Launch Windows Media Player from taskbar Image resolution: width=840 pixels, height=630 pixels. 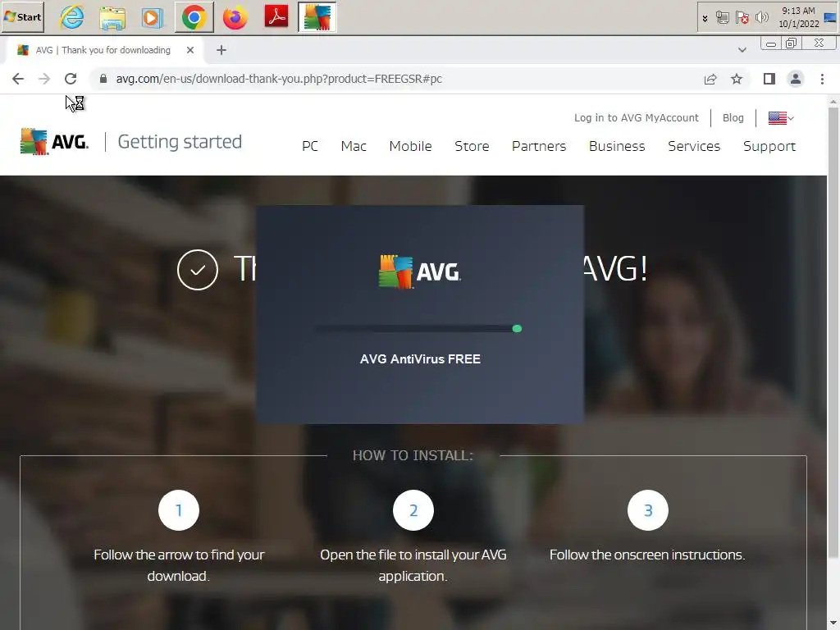(x=153, y=17)
